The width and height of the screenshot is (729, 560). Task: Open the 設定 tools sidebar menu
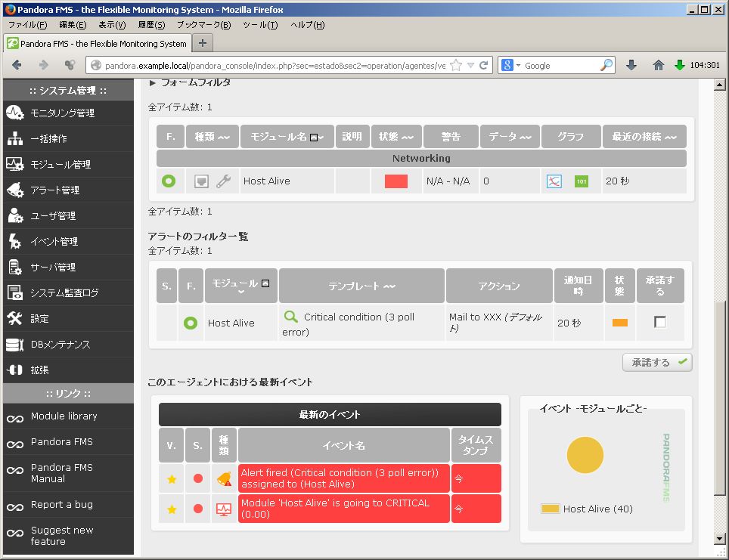click(x=68, y=319)
